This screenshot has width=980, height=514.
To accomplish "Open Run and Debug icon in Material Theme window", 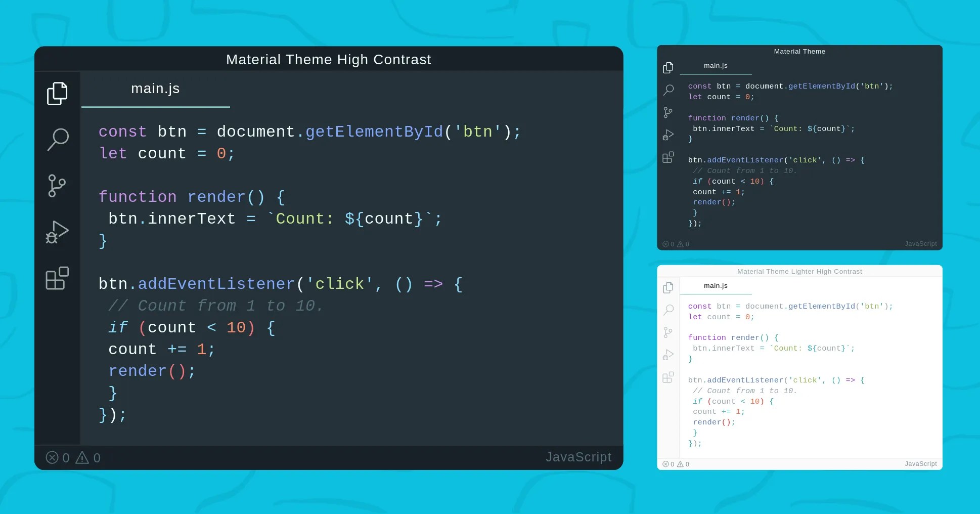I will coord(668,135).
